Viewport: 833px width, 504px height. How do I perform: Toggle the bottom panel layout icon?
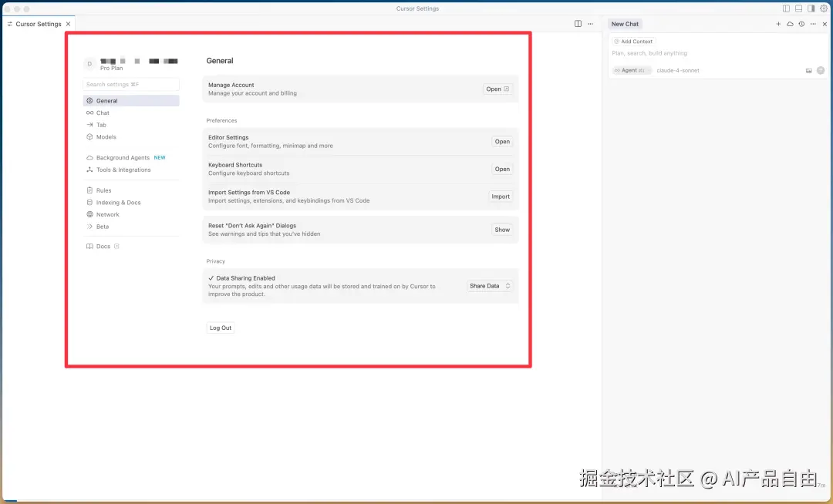[798, 8]
